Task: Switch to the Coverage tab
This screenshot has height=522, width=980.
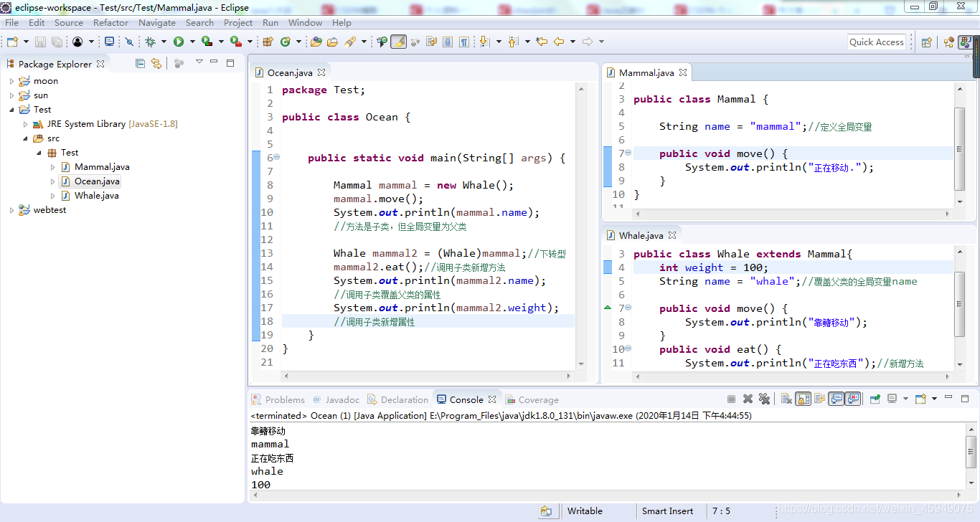Action: pyautogui.click(x=532, y=400)
